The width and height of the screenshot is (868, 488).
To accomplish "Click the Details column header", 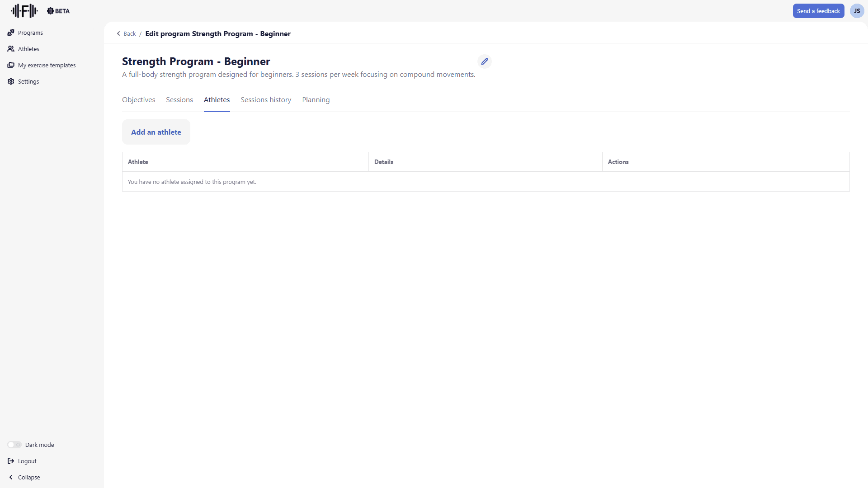I will 383,162.
